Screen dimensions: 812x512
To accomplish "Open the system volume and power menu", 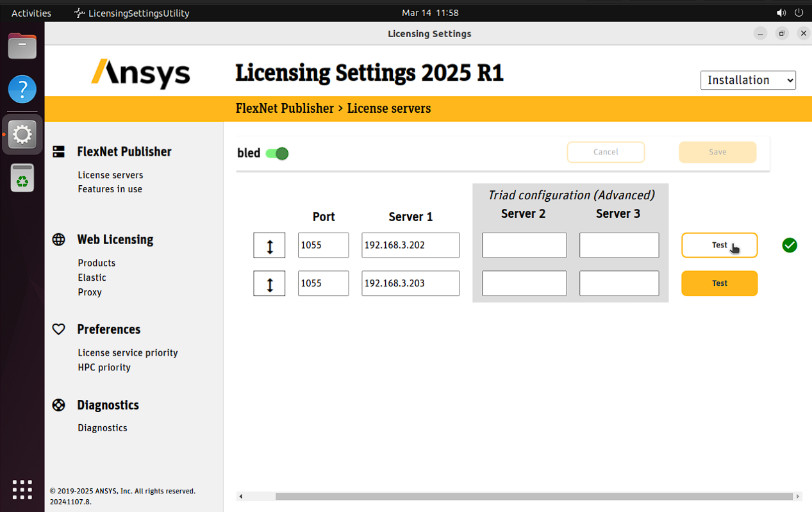I will pyautogui.click(x=790, y=13).
